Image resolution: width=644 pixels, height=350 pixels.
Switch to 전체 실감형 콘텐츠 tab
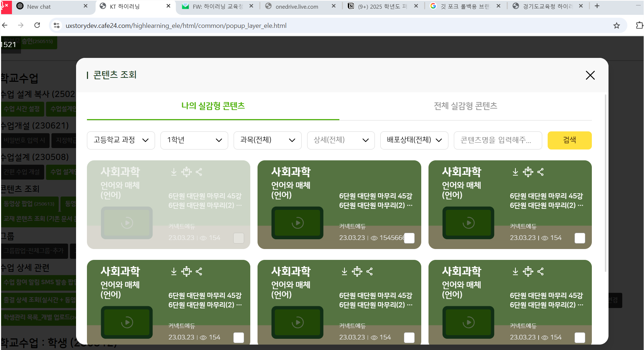[465, 106]
